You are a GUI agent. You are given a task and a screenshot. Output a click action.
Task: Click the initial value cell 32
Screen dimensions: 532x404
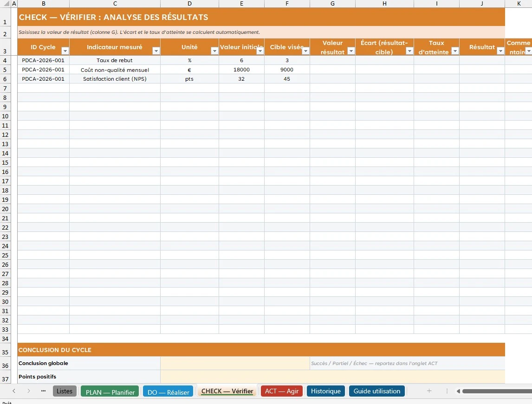coord(241,79)
